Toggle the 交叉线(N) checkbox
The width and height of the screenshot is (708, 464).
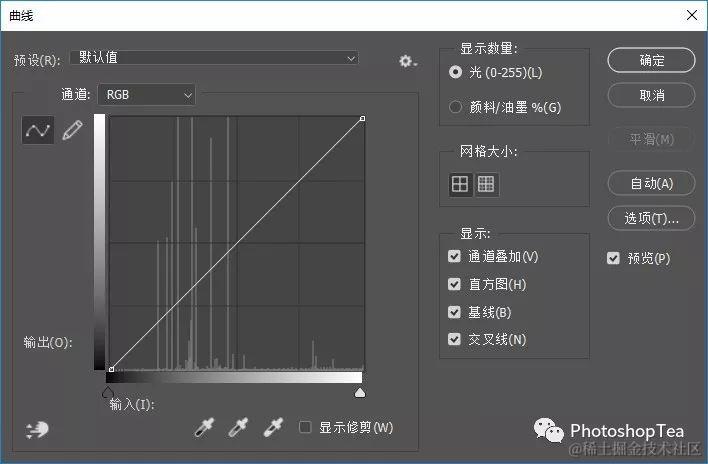coord(454,339)
